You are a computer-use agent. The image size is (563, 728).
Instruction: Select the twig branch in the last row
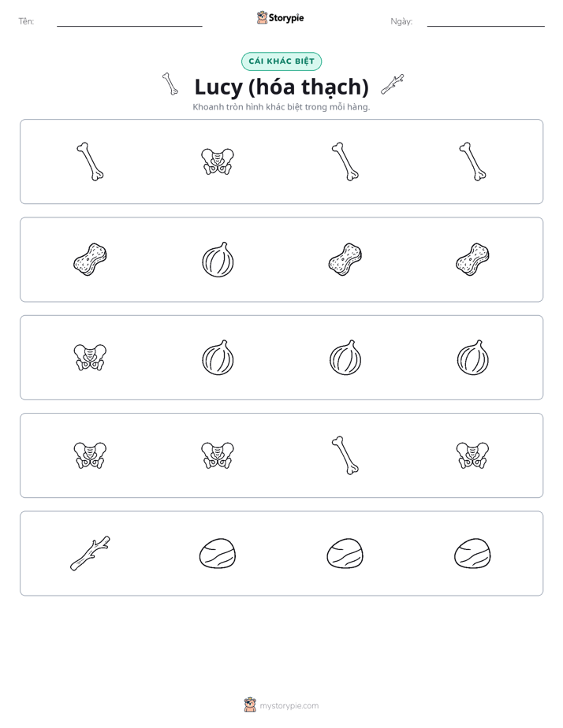click(x=90, y=553)
